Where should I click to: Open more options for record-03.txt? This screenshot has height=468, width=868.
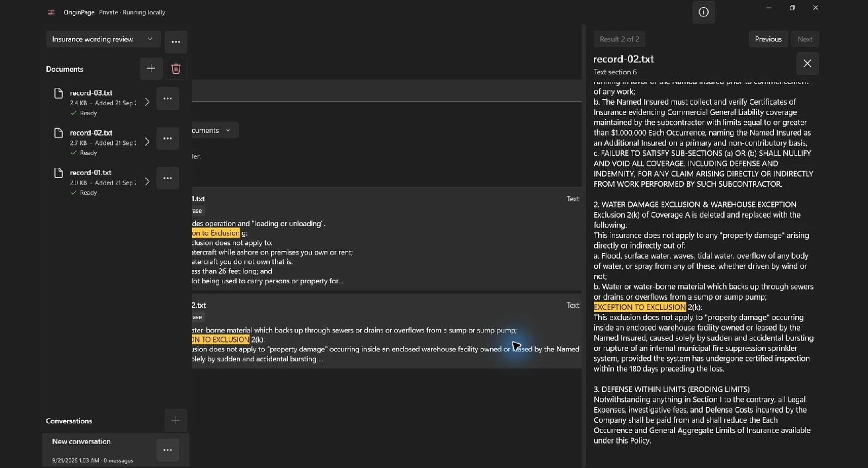[x=168, y=99]
